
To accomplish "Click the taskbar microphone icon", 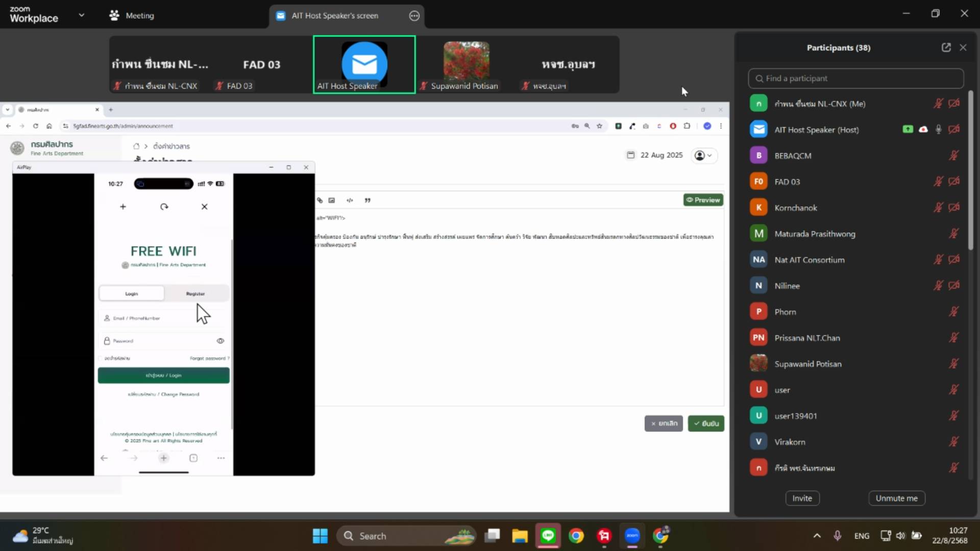I will (x=837, y=536).
